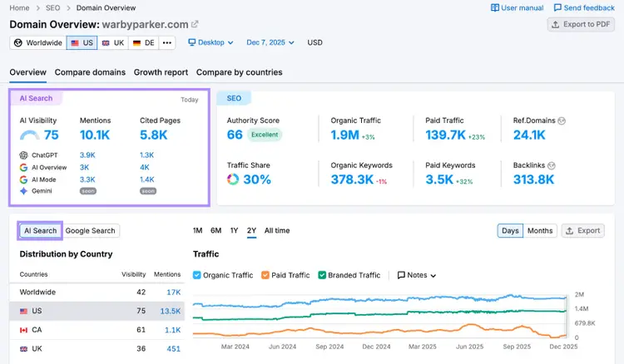This screenshot has height=364, width=624.
Task: Click the Canada flag in country table
Action: (x=24, y=330)
